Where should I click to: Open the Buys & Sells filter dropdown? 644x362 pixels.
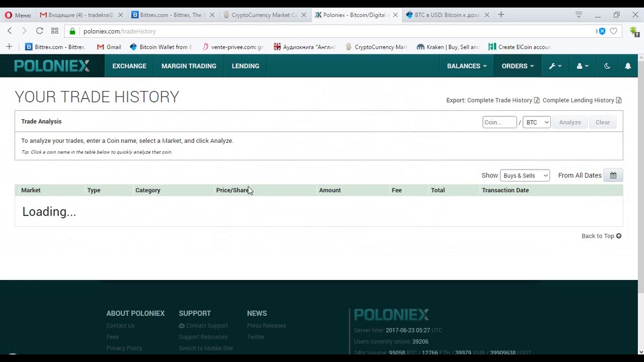click(525, 175)
